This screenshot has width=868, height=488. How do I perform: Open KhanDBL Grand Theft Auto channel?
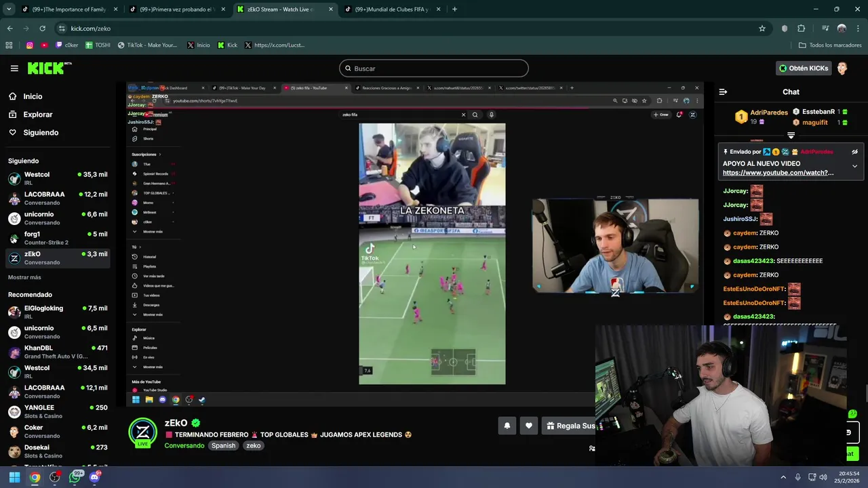(x=58, y=352)
